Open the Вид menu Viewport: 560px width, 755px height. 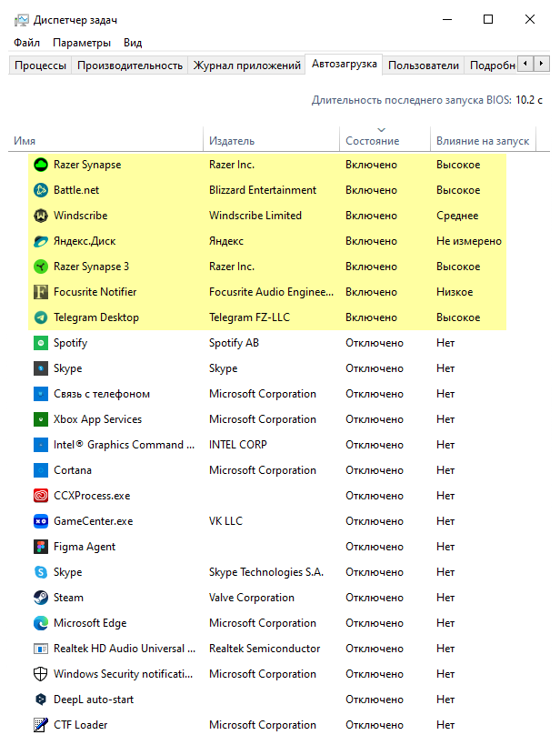(x=133, y=43)
